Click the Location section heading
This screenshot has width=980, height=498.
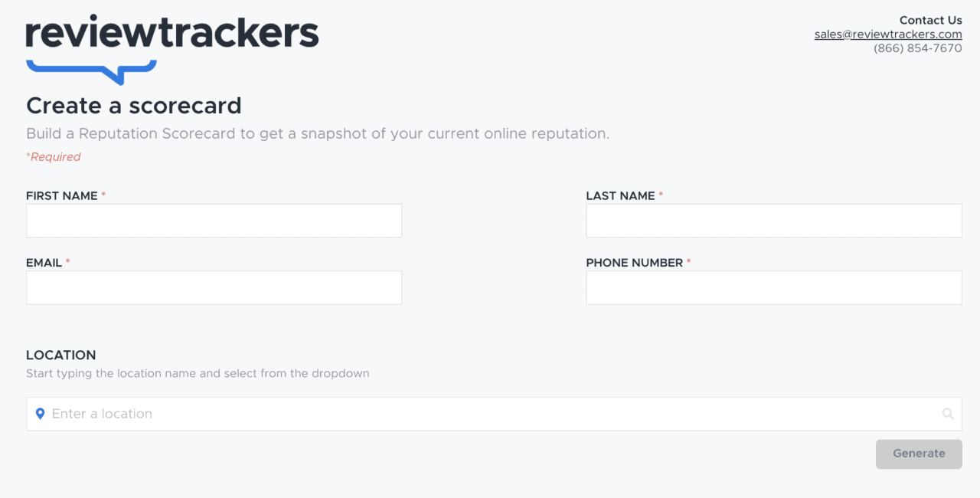pos(61,355)
